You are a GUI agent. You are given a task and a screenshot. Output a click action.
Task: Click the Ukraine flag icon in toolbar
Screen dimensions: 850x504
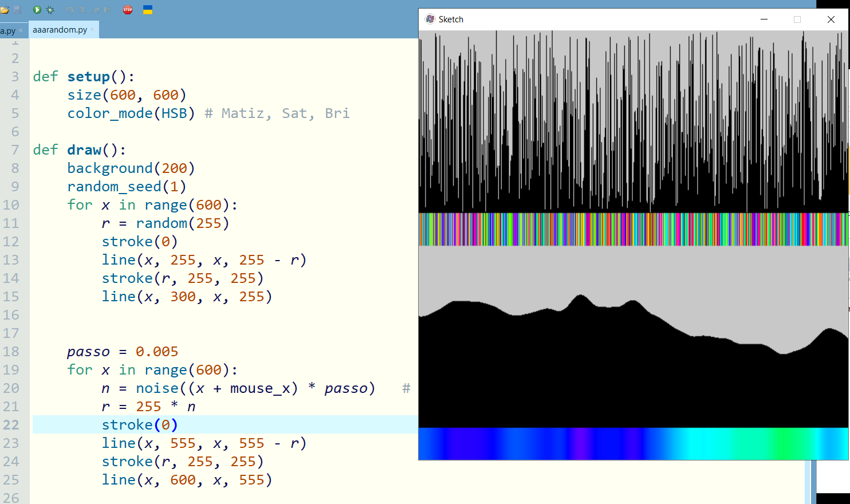coord(148,10)
